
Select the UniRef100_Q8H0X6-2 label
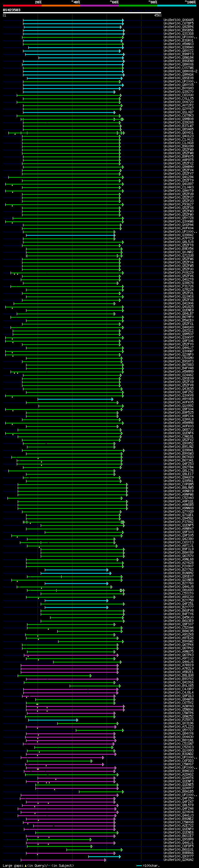click(181, 71)
